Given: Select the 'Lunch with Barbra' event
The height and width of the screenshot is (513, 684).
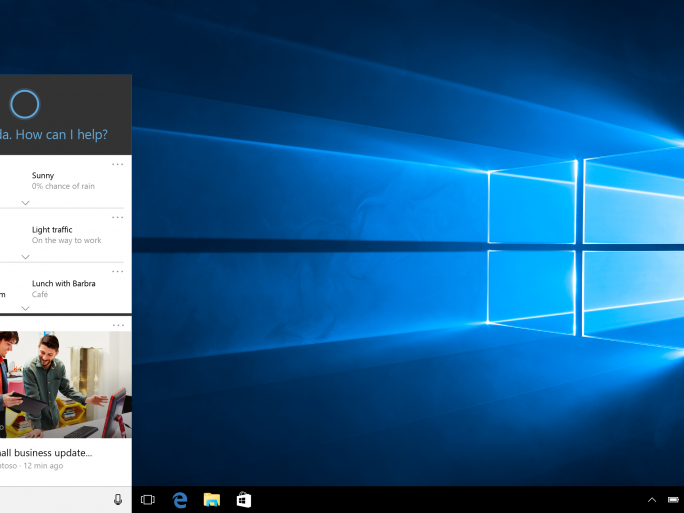Looking at the screenshot, I should coord(63,284).
